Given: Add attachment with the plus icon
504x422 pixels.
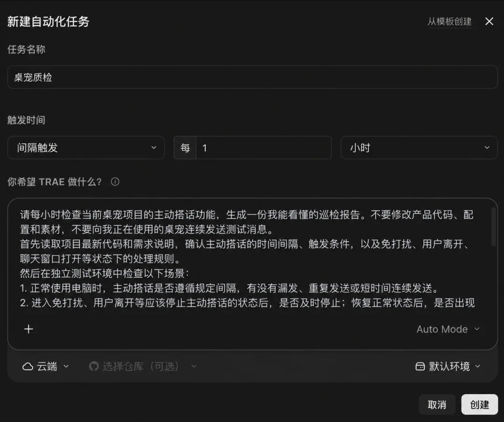Looking at the screenshot, I should 28,329.
